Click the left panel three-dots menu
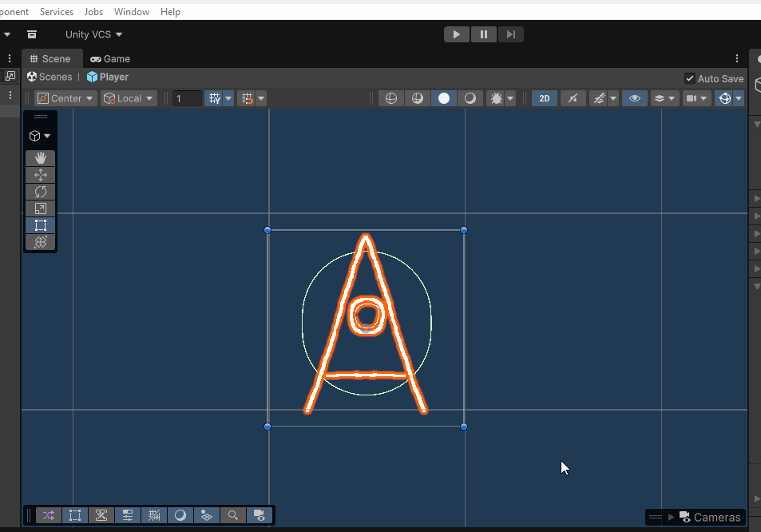761x532 pixels. click(10, 59)
